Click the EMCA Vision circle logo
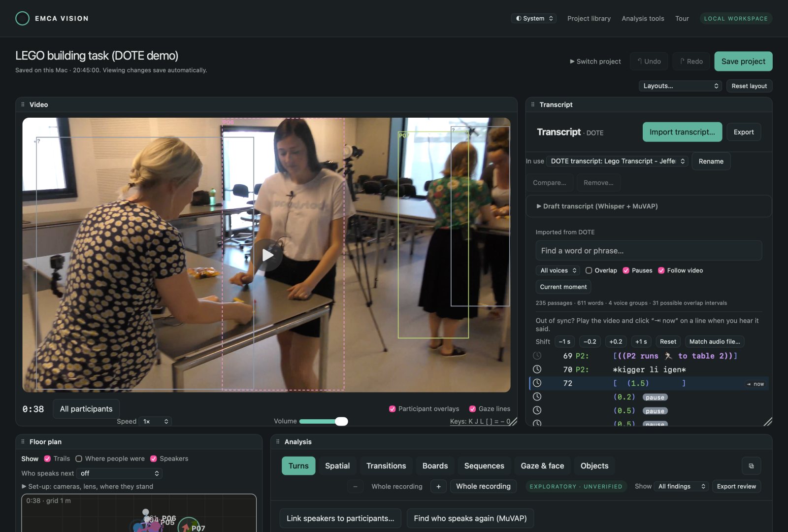788x532 pixels. [x=23, y=18]
